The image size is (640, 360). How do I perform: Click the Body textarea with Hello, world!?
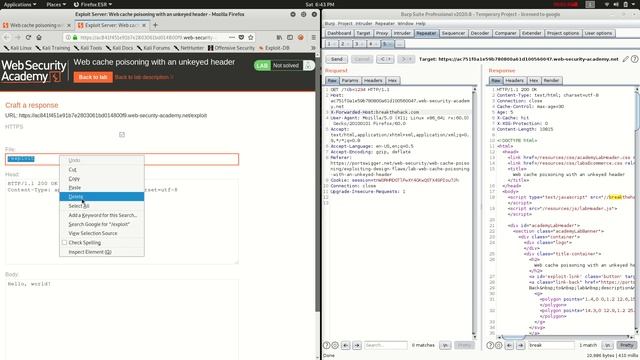(122, 319)
